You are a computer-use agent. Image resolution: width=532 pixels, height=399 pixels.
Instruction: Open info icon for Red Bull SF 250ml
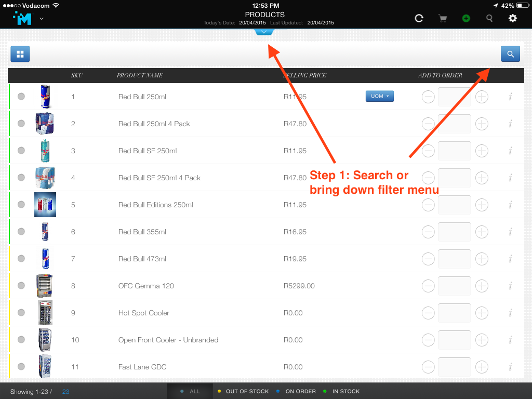[510, 151]
